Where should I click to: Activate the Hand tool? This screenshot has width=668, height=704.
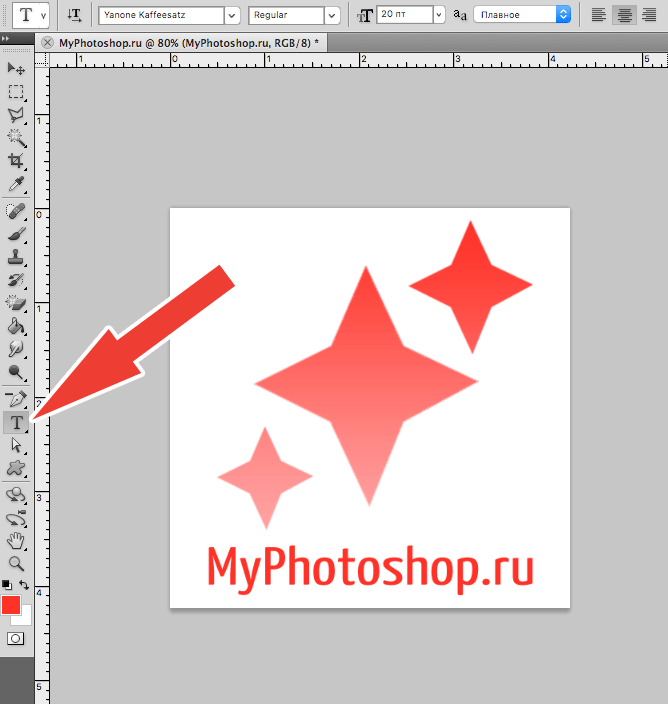(x=16, y=541)
